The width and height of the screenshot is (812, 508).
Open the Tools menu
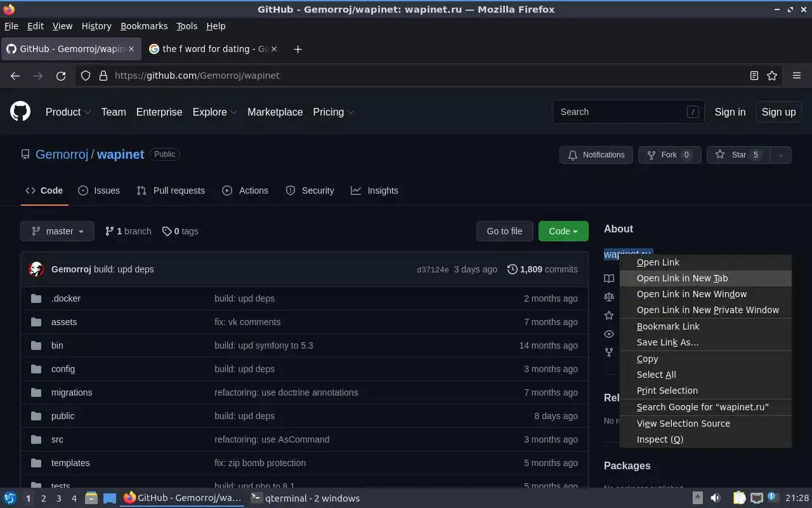point(187,26)
